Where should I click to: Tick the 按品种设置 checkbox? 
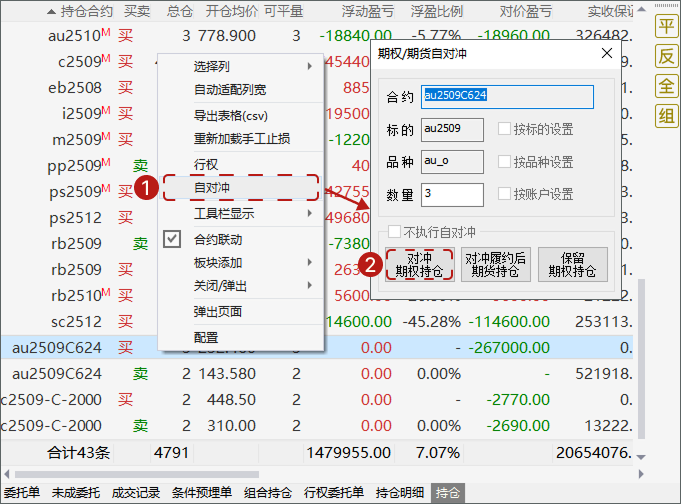pos(504,162)
